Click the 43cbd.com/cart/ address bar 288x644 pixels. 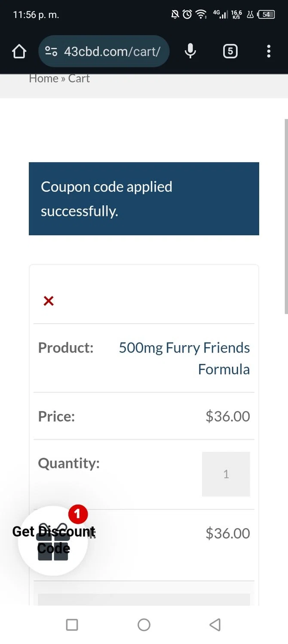[112, 52]
